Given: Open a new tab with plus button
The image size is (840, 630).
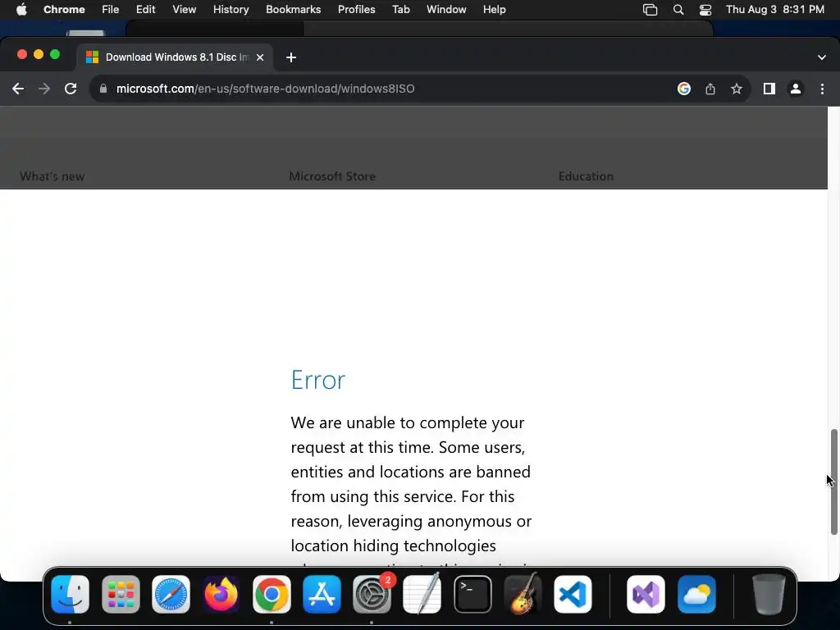Looking at the screenshot, I should pos(291,57).
